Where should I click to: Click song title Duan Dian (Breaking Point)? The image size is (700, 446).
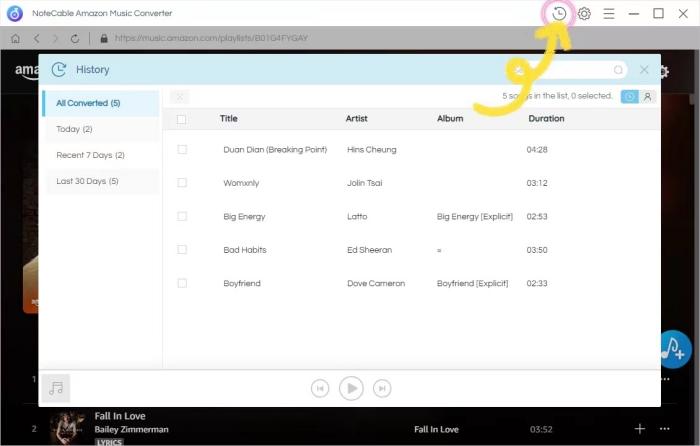(x=275, y=150)
